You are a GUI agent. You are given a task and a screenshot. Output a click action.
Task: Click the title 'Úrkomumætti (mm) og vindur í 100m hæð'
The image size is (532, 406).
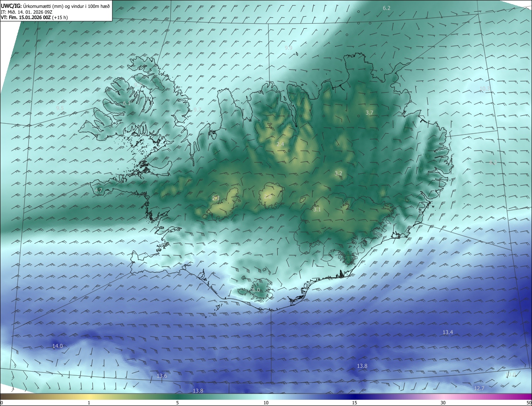click(67, 6)
